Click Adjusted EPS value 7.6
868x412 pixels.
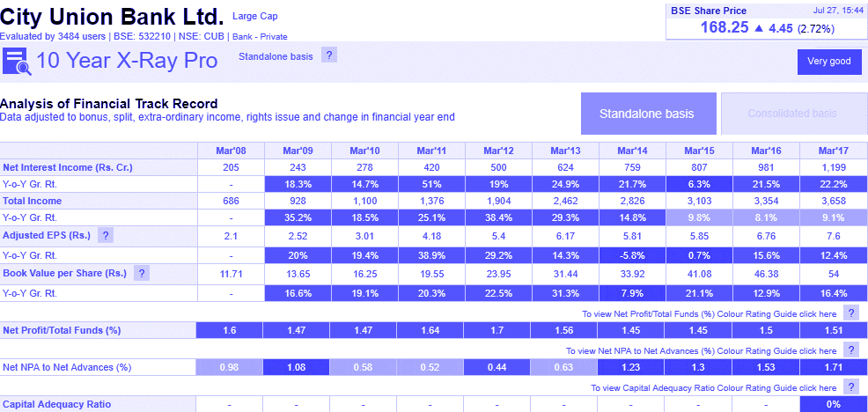coord(833,236)
